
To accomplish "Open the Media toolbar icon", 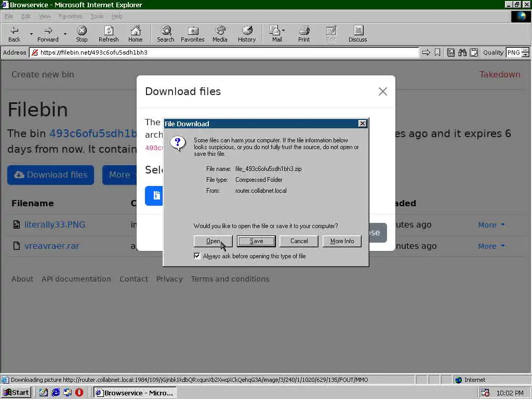I will point(220,34).
